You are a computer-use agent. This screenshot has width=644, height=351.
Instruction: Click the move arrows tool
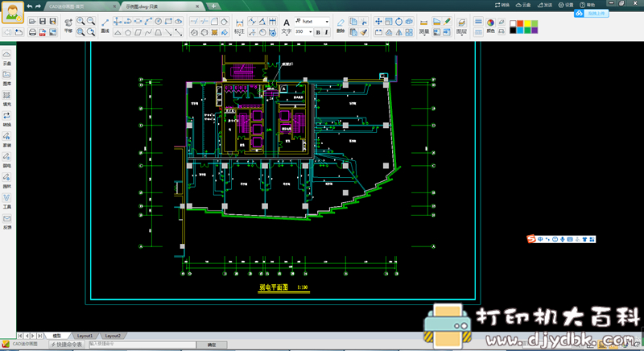click(378, 22)
